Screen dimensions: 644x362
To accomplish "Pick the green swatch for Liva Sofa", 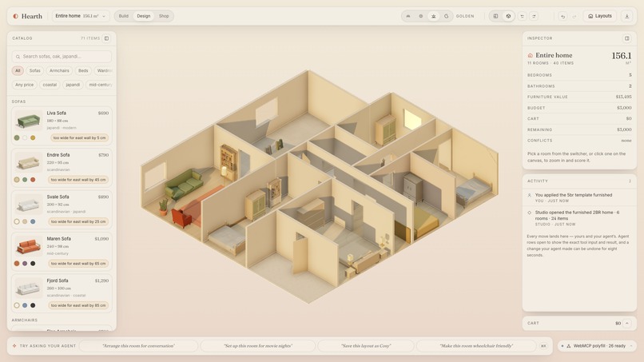I will (x=17, y=137).
